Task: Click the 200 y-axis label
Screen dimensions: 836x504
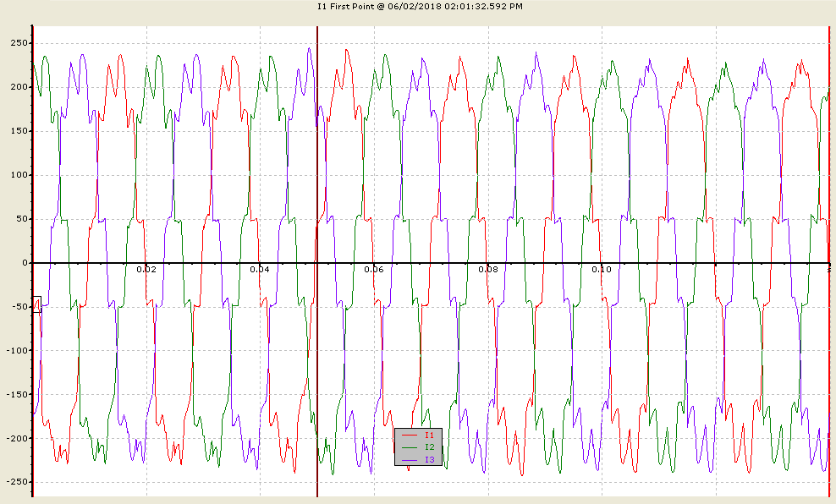Action: tap(19, 87)
